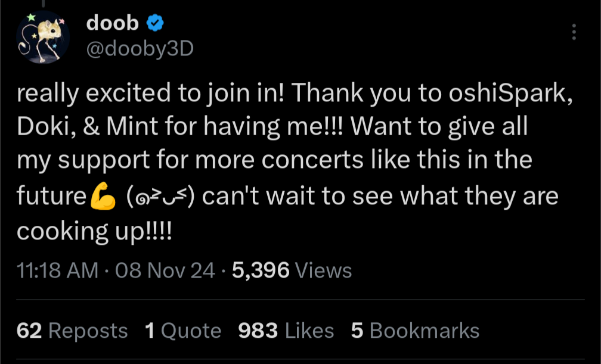
Task: Open the 1 Quote list
Action: coord(182,331)
